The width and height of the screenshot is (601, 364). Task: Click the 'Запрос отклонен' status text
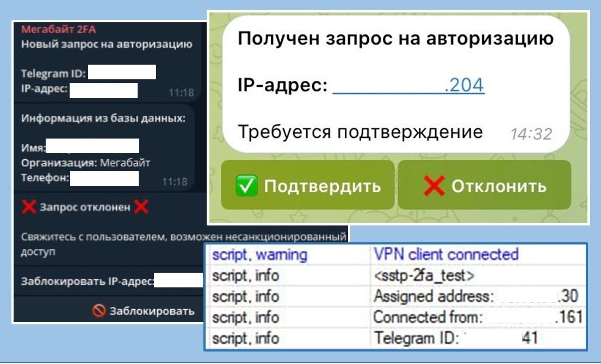pos(85,207)
